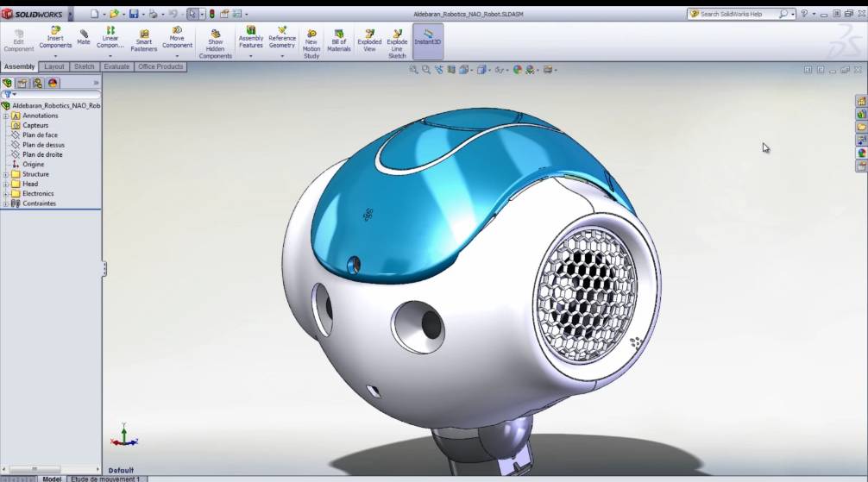The height and width of the screenshot is (482, 868).
Task: Click the Zoom to Fit icon
Action: (414, 70)
